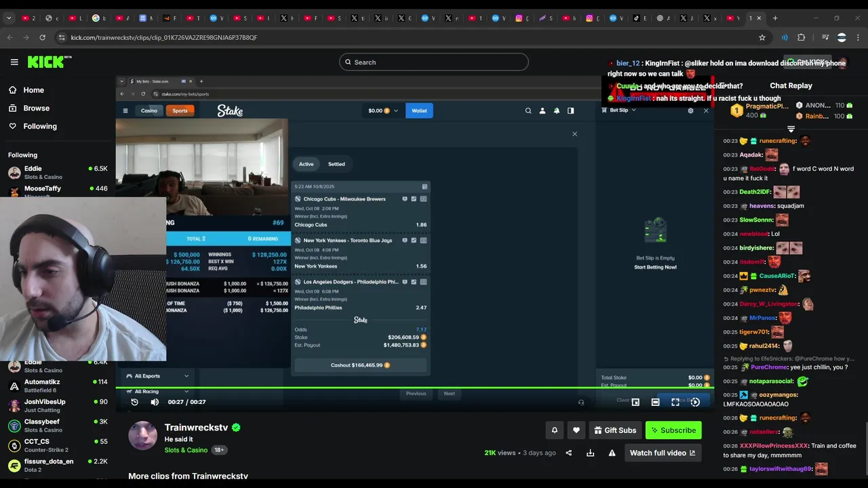Toggle notification bell for Trainwreckstv
Viewport: 868px width, 488px height.
555,430
